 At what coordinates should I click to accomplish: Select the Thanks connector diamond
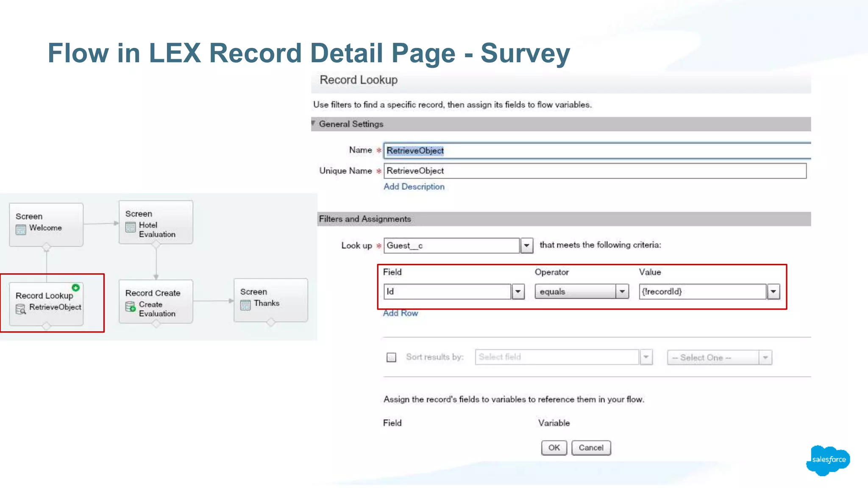tap(271, 322)
